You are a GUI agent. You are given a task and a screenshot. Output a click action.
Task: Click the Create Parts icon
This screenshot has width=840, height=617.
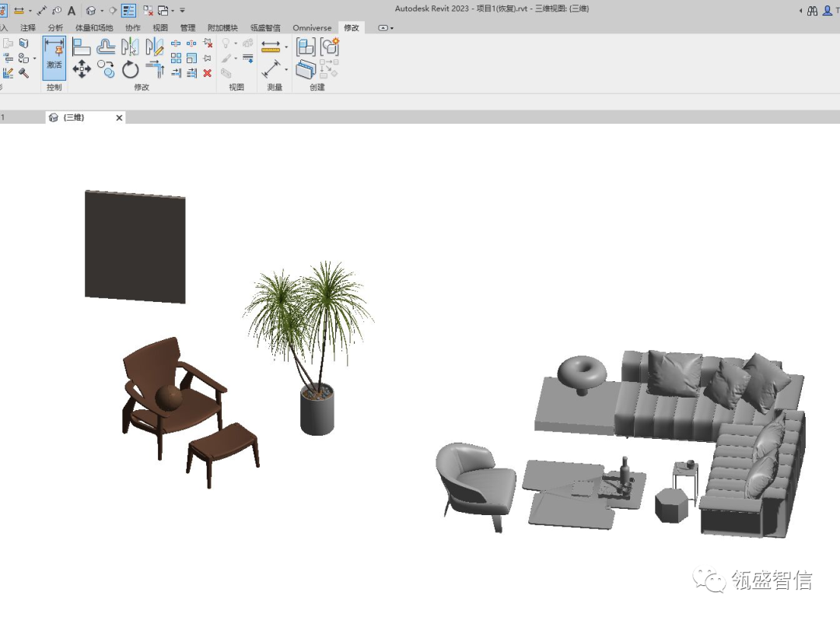click(306, 70)
